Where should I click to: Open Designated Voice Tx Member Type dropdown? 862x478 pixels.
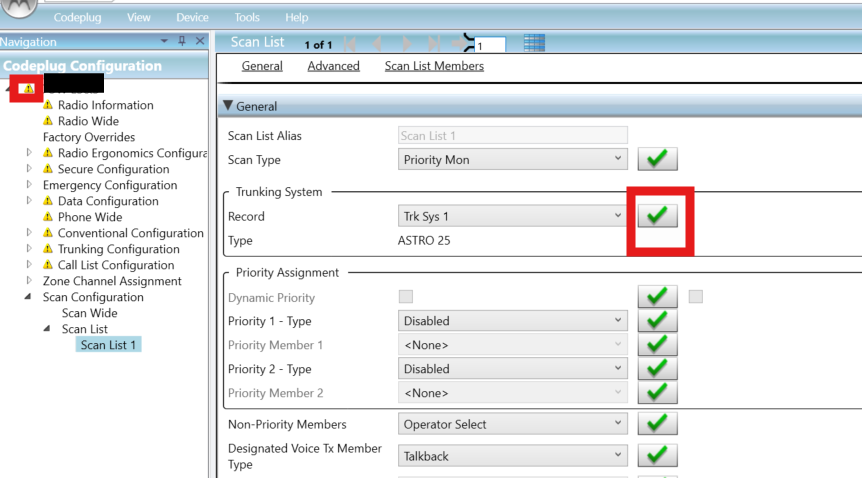[x=512, y=456]
